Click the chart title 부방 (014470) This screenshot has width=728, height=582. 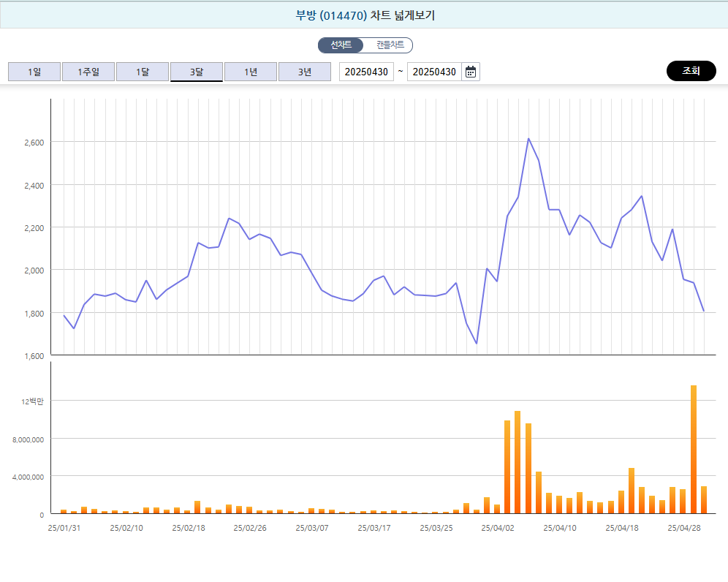coord(331,15)
